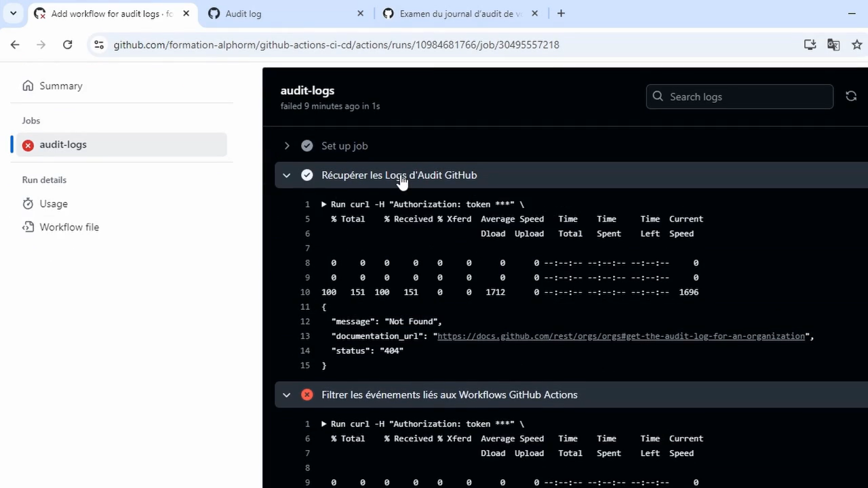Viewport: 868px width, 488px height.
Task: Click the re-run logs refresh icon
Action: tap(851, 96)
